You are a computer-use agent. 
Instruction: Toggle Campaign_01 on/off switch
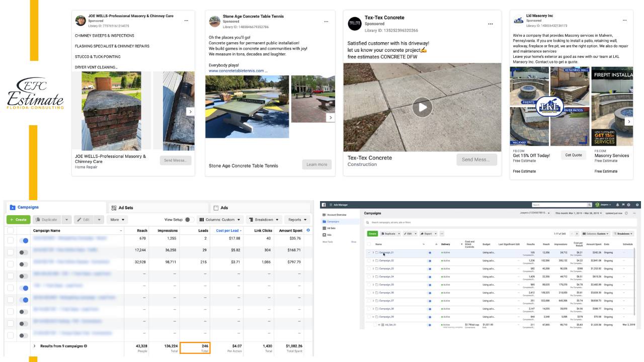[x=430, y=252]
